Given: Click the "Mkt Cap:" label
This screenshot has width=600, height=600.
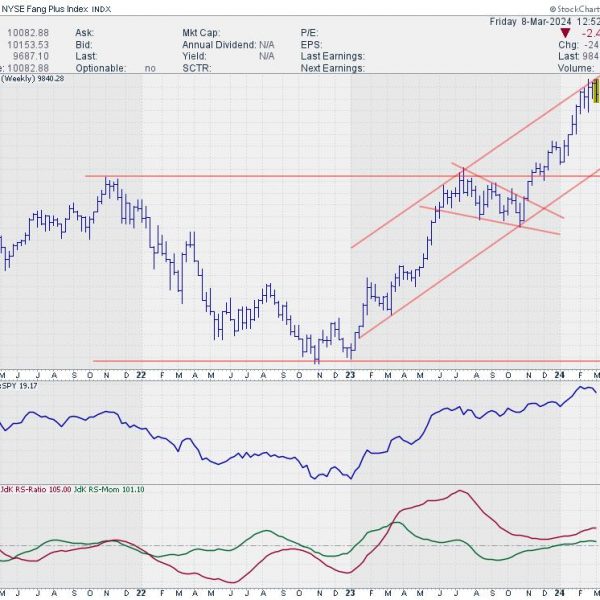Looking at the screenshot, I should [x=201, y=33].
